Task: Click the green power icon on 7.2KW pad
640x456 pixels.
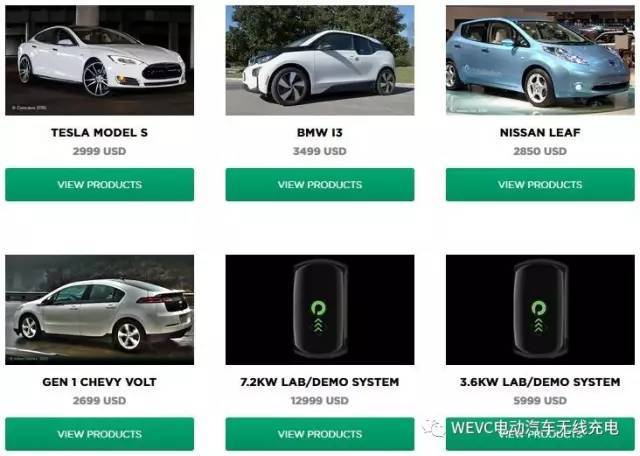Action: click(x=318, y=308)
